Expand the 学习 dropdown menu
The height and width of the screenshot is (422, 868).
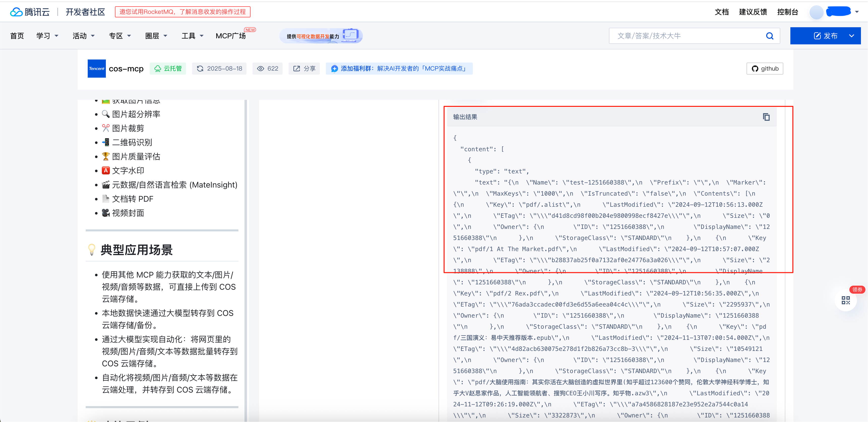pos(48,35)
